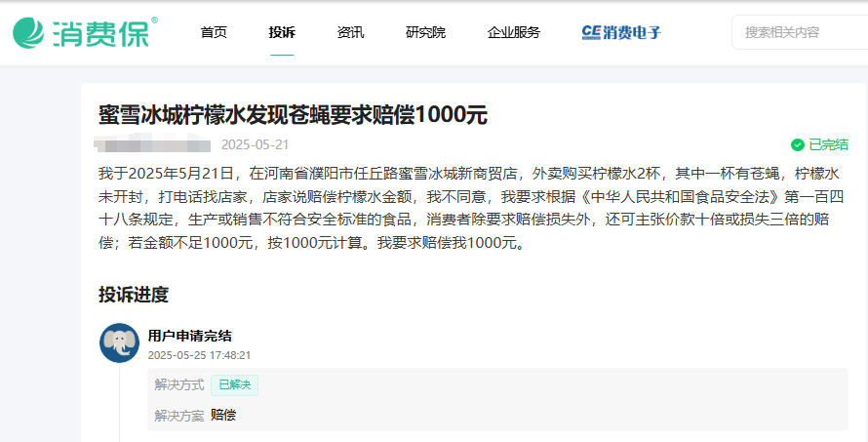The height and width of the screenshot is (442, 868).
Task: Click the green 已完结 check icon
Action: [x=798, y=145]
